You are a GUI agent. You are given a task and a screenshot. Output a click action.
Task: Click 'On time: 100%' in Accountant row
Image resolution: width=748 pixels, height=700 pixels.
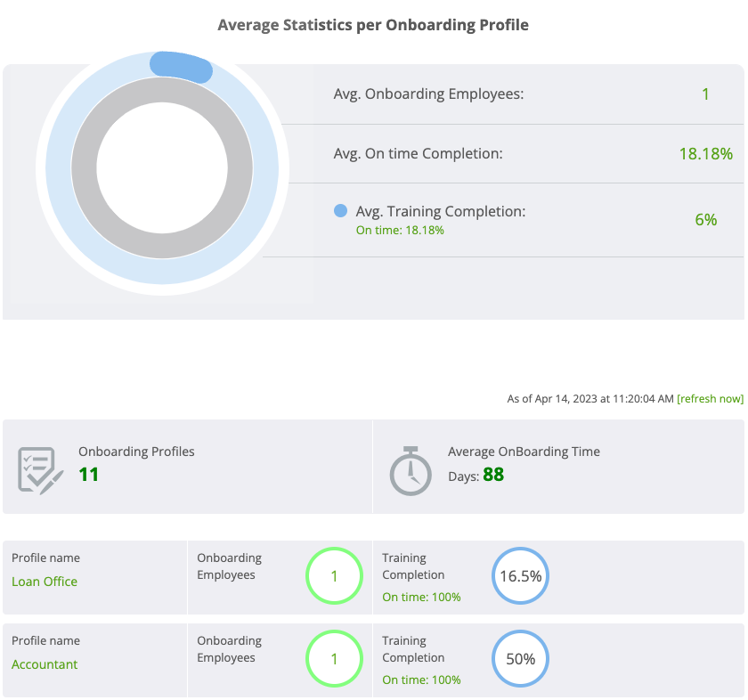click(x=421, y=680)
